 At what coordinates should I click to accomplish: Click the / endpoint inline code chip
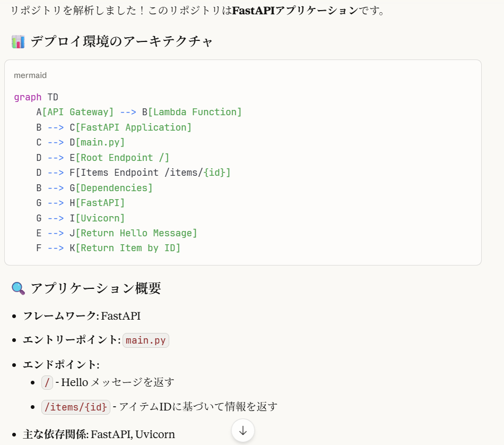coord(47,382)
